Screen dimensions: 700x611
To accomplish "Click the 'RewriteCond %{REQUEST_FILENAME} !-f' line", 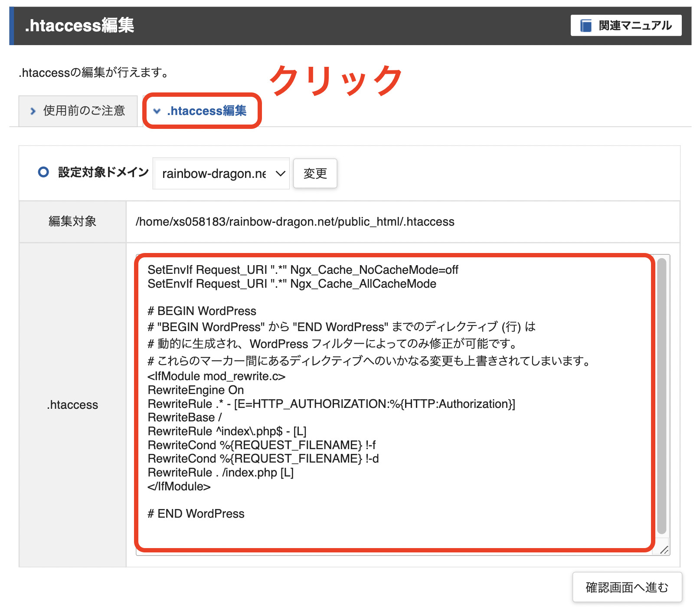I will [x=262, y=445].
